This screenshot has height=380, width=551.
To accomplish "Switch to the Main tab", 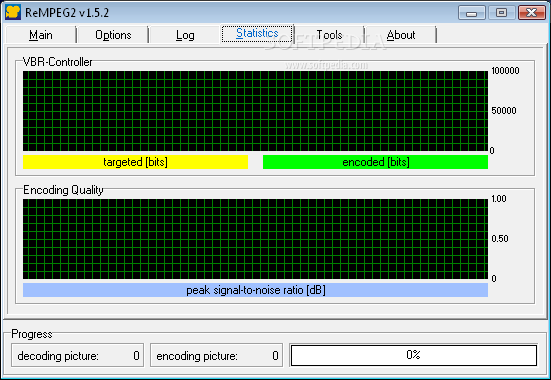I will tap(41, 35).
